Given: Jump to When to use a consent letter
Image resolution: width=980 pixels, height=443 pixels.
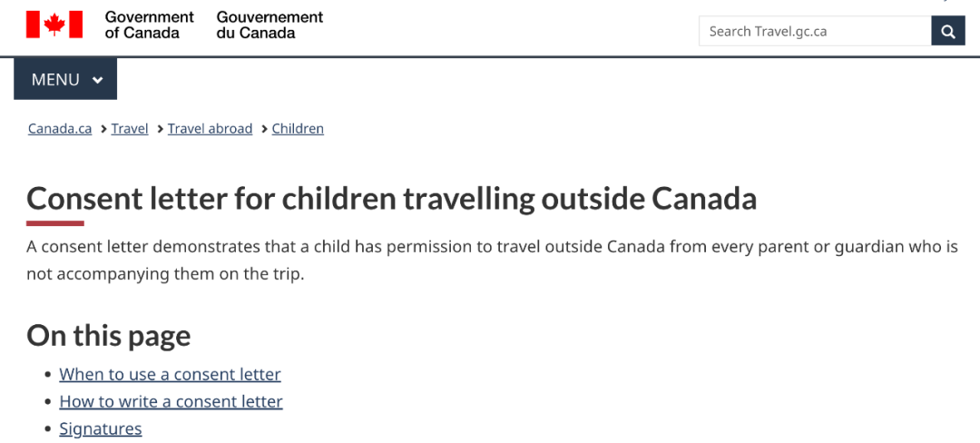Looking at the screenshot, I should coord(170,374).
